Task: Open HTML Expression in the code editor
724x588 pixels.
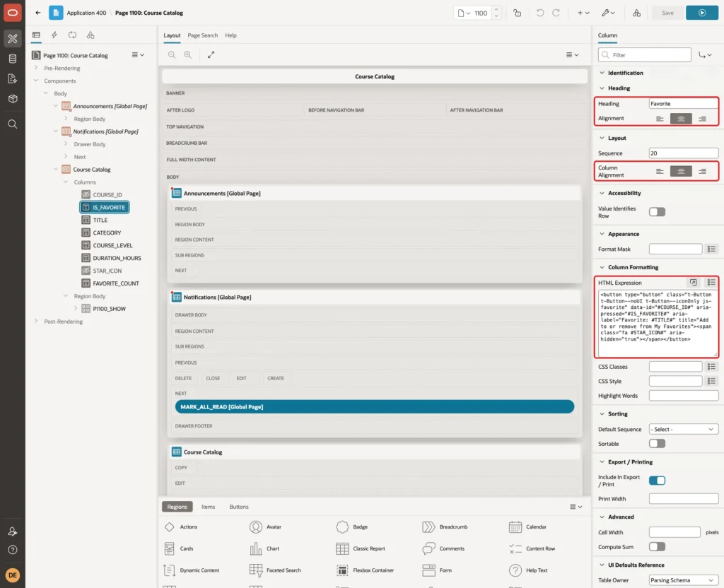Action: pyautogui.click(x=693, y=283)
